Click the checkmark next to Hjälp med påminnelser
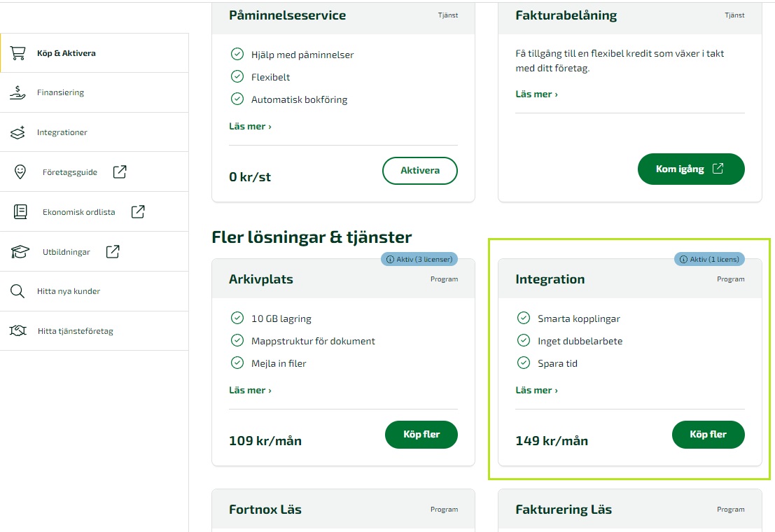Viewport: 775px width, 532px height. pyautogui.click(x=237, y=54)
